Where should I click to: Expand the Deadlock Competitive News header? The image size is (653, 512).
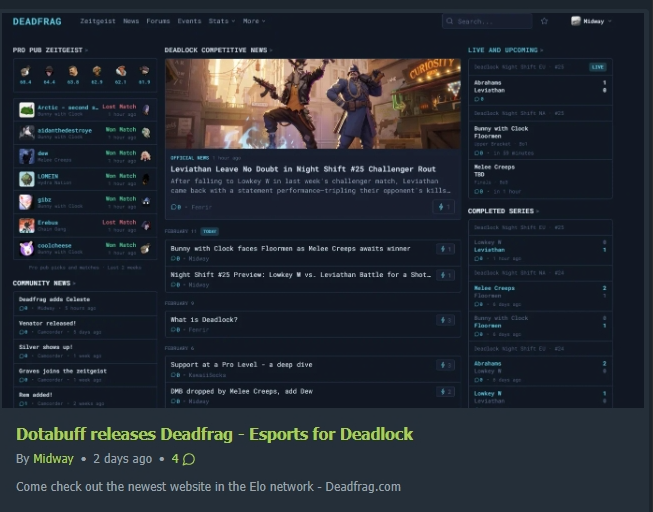[x=218, y=50]
